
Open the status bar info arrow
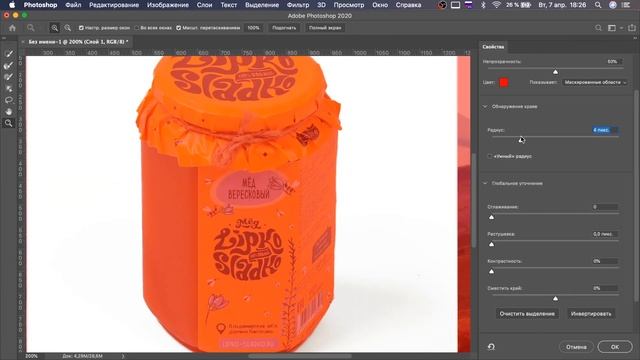click(x=122, y=356)
